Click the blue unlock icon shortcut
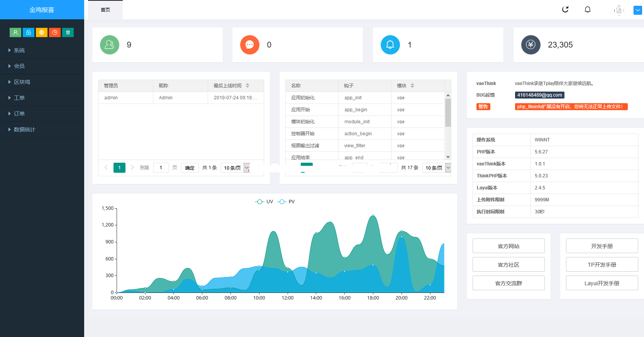 click(x=29, y=32)
